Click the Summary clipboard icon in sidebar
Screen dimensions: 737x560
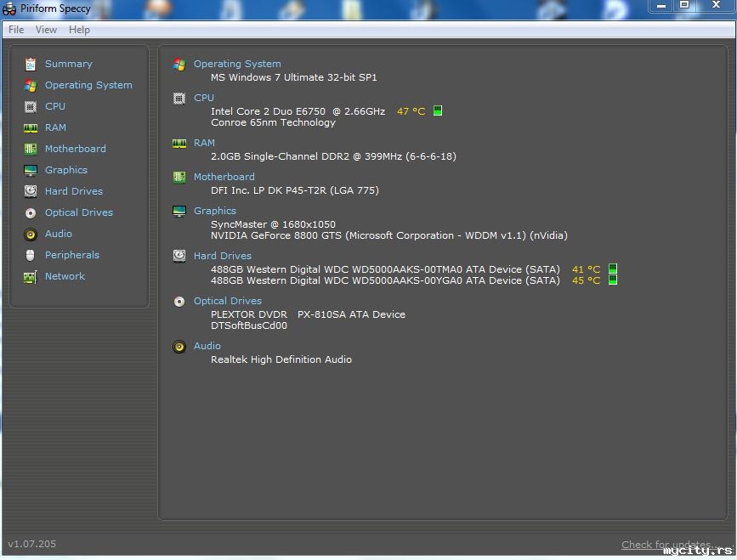click(x=31, y=64)
